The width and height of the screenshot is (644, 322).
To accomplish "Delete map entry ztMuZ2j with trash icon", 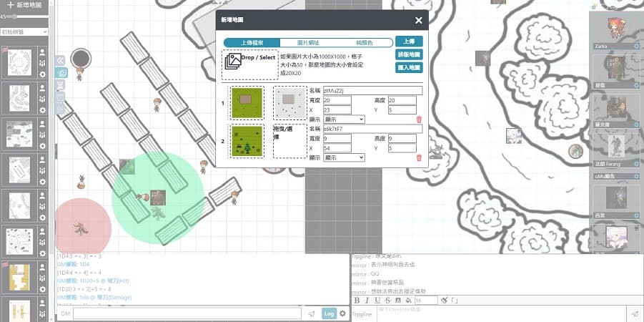I will (x=419, y=119).
